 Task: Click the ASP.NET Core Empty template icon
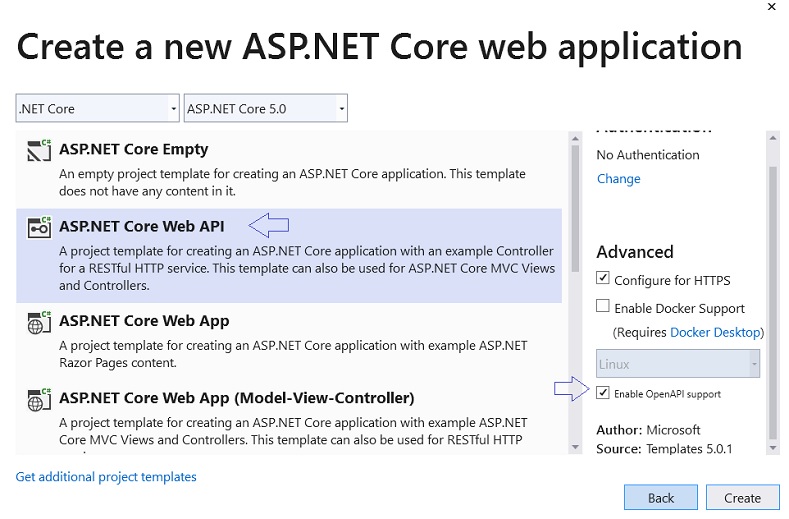(39, 150)
